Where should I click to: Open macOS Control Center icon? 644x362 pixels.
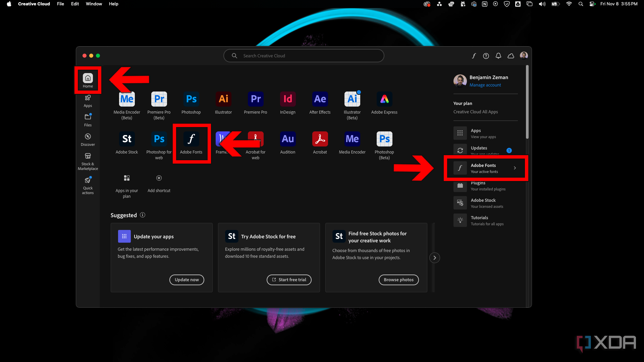click(x=592, y=4)
